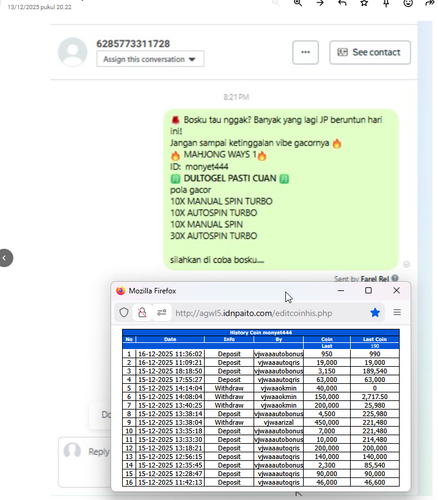Click the ID: monyet444 line in the message

(x=199, y=166)
